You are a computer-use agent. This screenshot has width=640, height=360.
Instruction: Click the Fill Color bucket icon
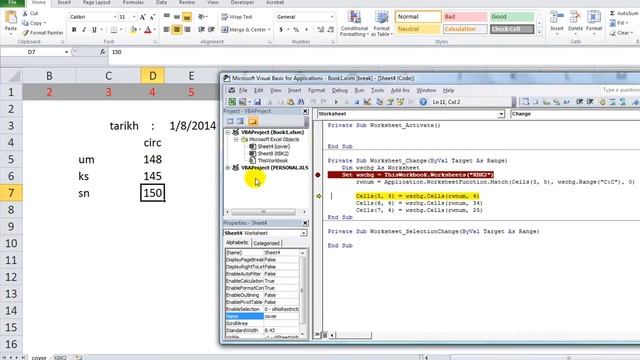[x=133, y=30]
